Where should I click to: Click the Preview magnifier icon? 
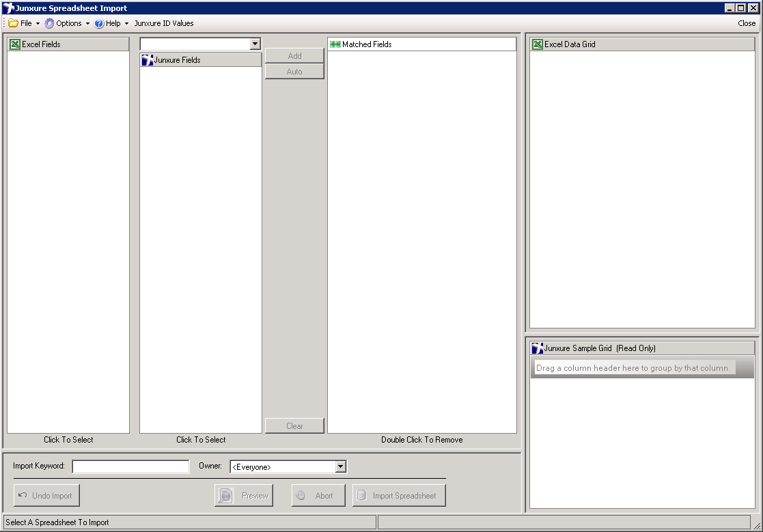click(x=226, y=496)
